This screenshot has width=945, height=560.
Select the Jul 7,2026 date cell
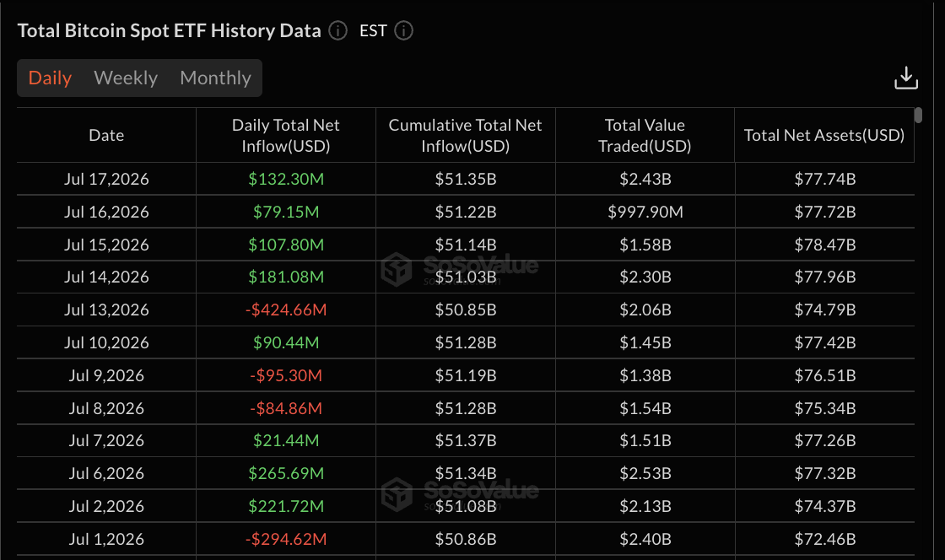pyautogui.click(x=106, y=440)
